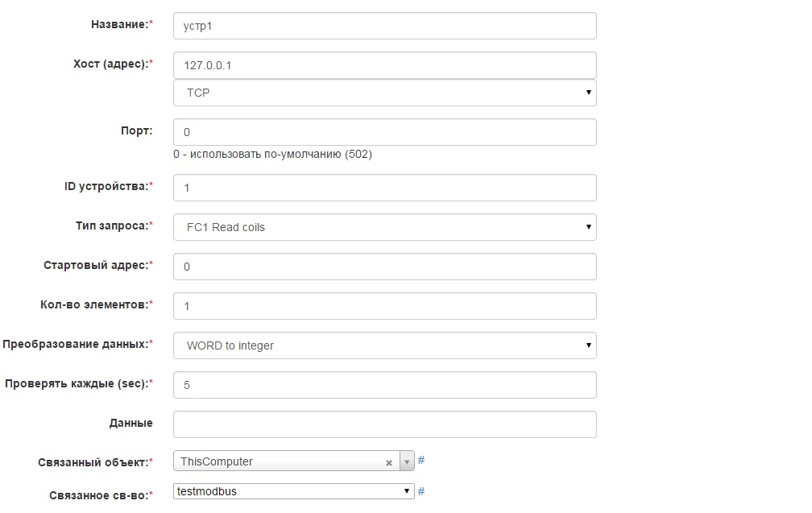Expand the FC1 Read coils request type list
The image size is (812, 513).
point(384,227)
